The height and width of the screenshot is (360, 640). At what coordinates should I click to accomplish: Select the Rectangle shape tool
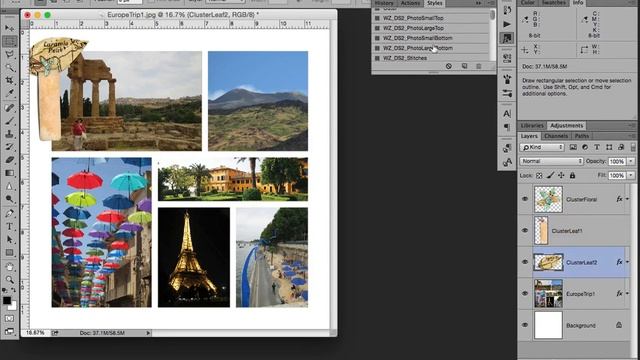(9, 253)
